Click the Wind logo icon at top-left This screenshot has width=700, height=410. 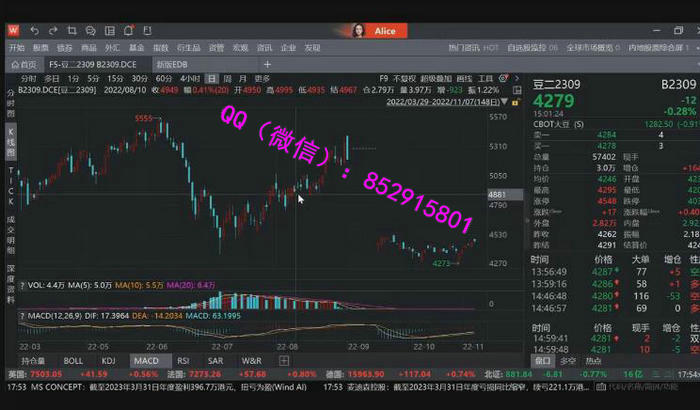(14, 31)
